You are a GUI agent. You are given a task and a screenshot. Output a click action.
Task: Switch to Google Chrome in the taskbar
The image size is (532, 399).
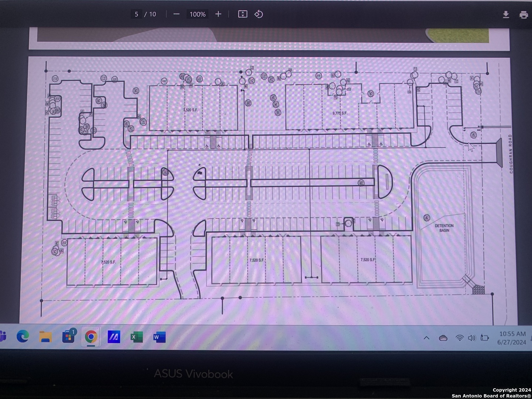click(91, 337)
